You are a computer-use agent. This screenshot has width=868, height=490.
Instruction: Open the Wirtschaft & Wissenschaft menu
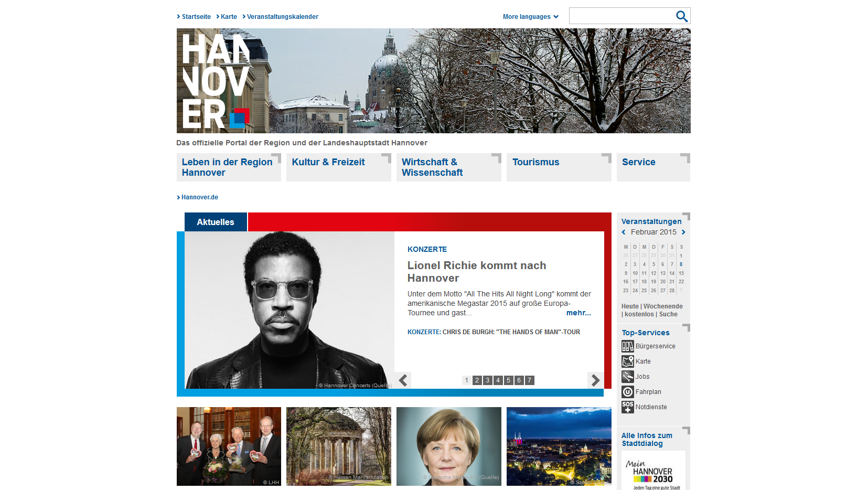(449, 167)
